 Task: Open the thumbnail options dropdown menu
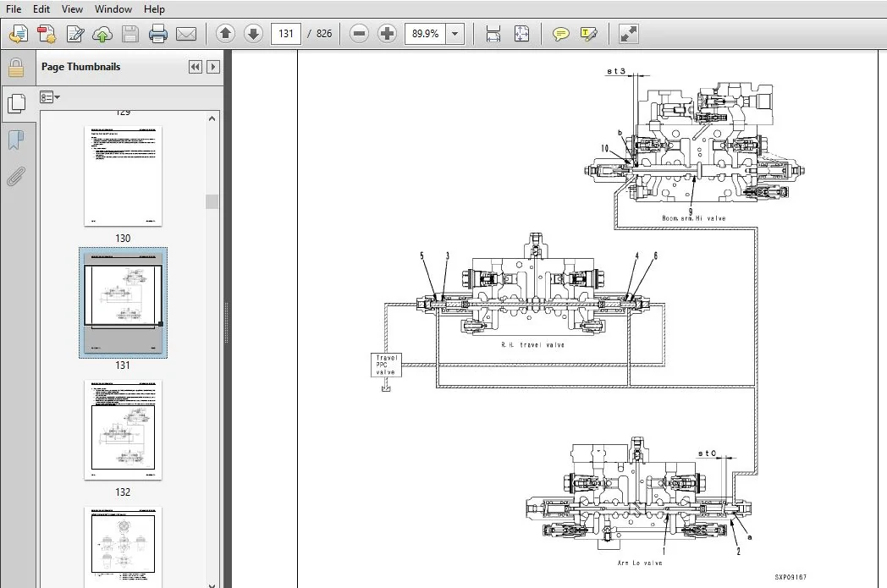(50, 97)
